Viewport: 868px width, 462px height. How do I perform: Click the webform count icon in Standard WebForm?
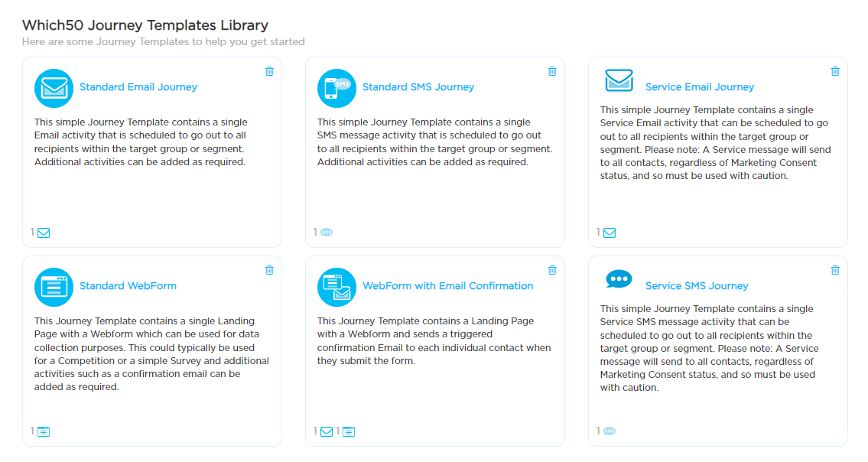(x=44, y=431)
